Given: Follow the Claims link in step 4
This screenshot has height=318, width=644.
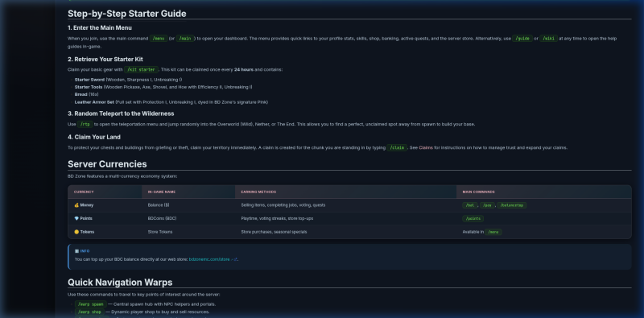Looking at the screenshot, I should [426, 147].
